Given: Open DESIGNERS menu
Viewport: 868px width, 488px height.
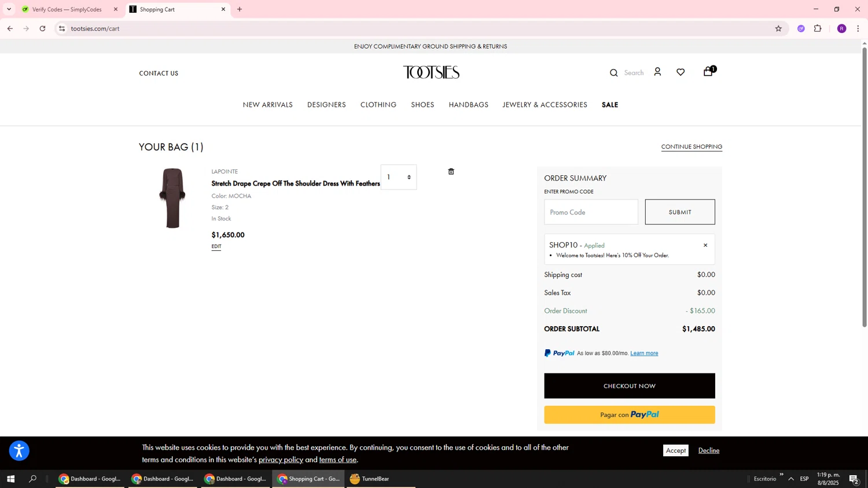Looking at the screenshot, I should pos(326,105).
